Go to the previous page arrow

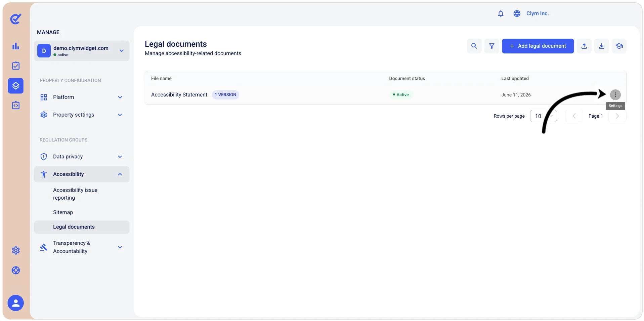[x=574, y=116]
